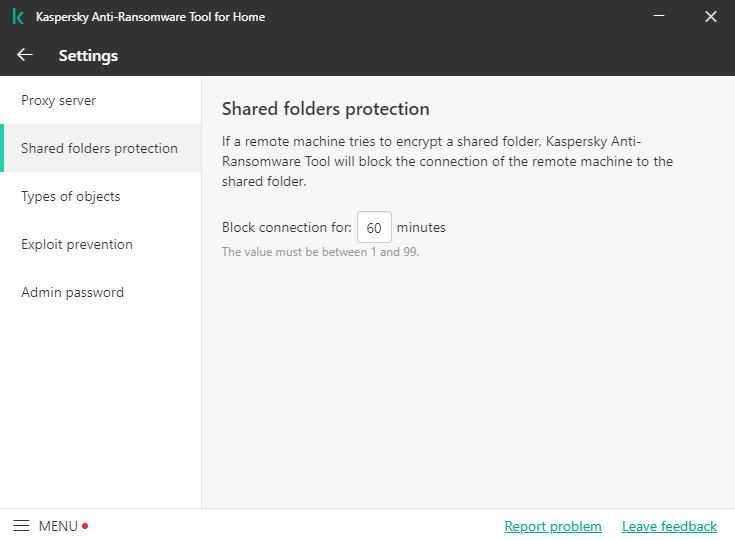Go to Exploit prevention settings
735x540 pixels.
[77, 244]
